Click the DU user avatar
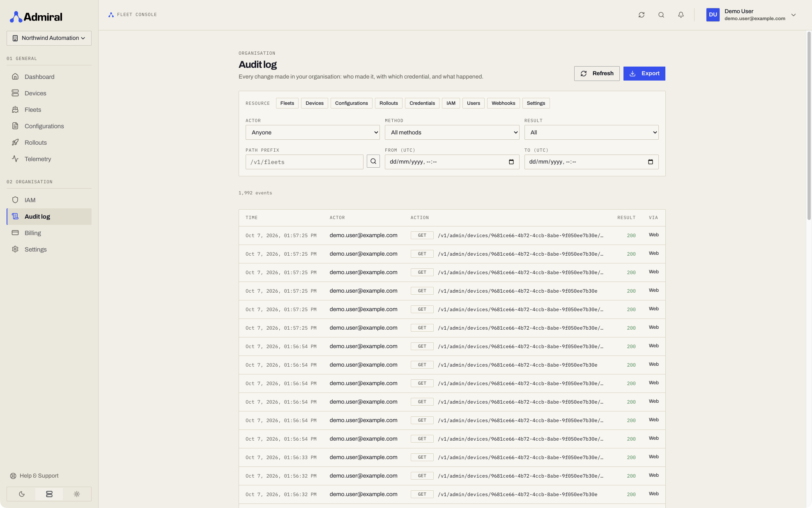 point(713,15)
